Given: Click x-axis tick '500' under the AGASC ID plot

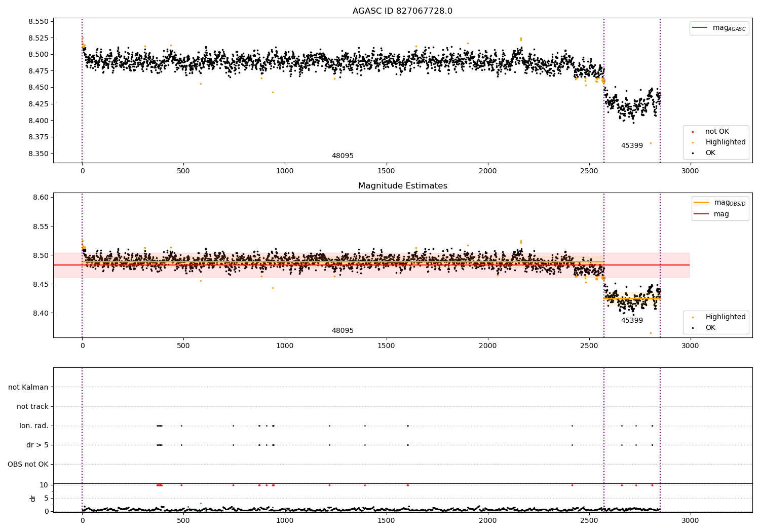Looking at the screenshot, I should coord(183,171).
